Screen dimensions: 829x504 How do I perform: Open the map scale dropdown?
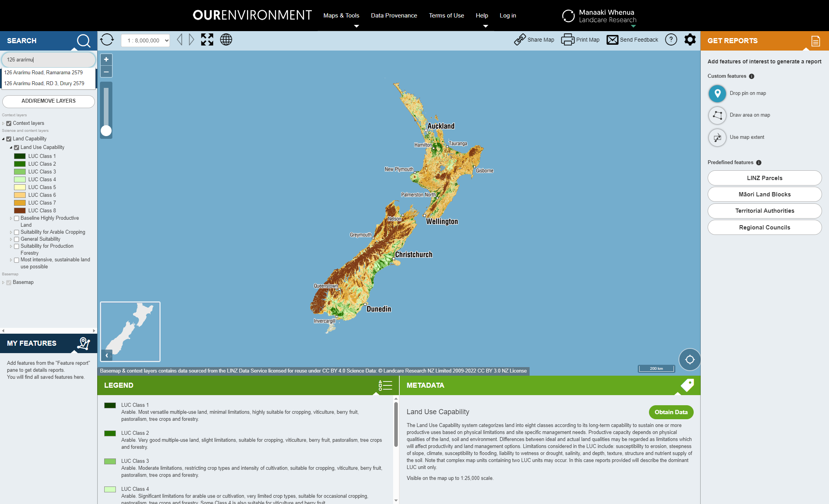pyautogui.click(x=145, y=40)
